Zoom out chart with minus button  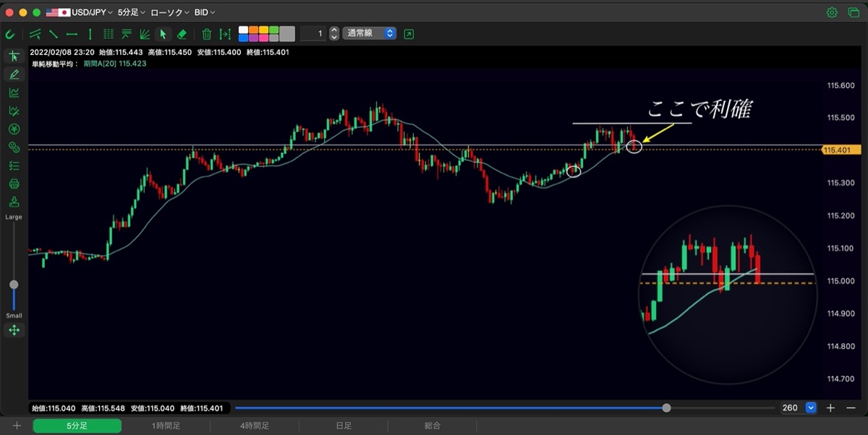851,408
